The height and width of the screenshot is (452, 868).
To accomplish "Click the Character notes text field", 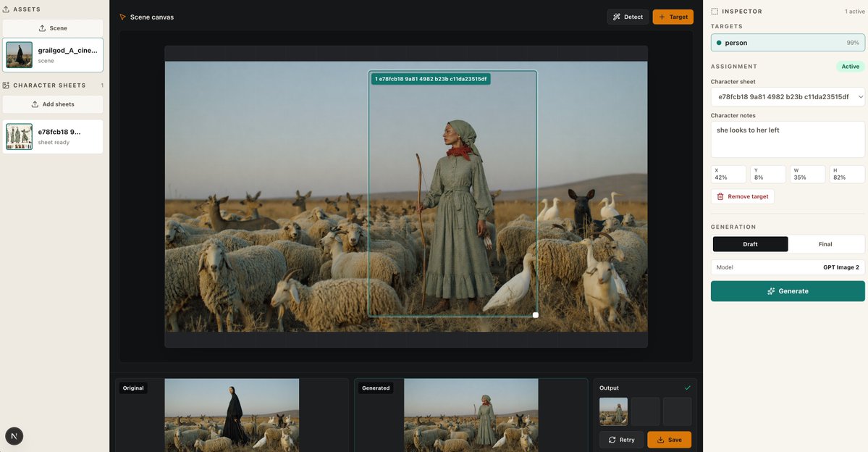I will [787, 140].
